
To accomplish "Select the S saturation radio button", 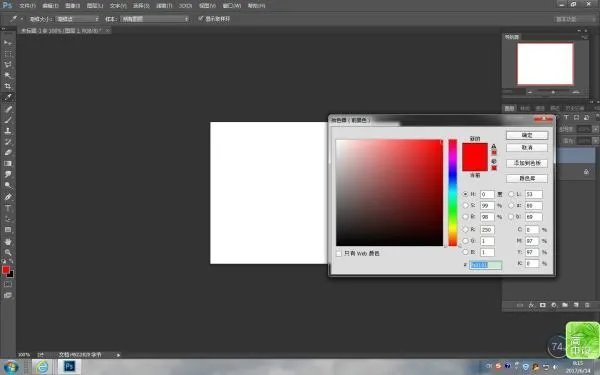I will [465, 205].
